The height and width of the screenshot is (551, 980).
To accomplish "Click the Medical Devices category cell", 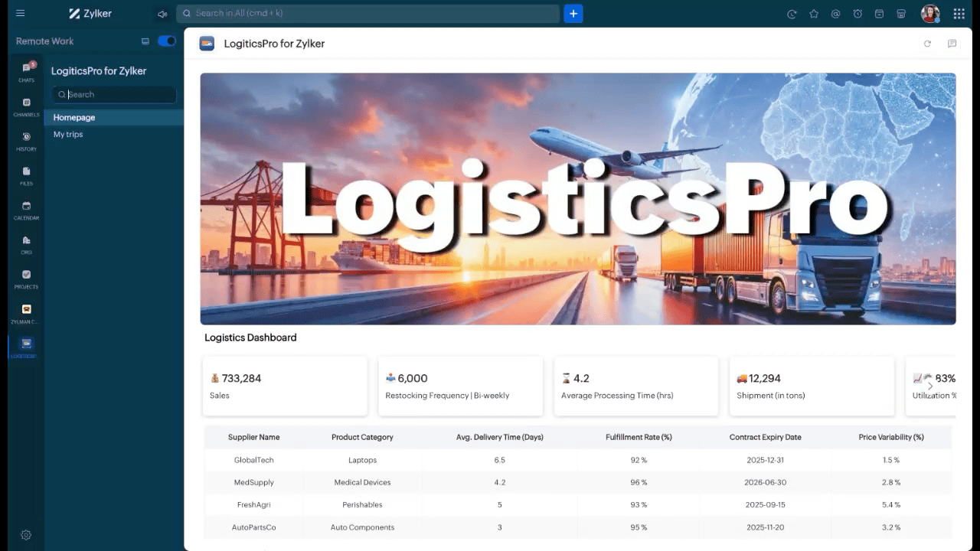I will pyautogui.click(x=362, y=482).
